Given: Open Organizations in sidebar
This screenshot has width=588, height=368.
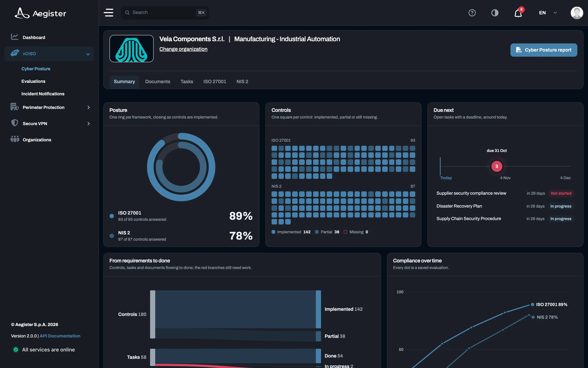Looking at the screenshot, I should point(49,140).
